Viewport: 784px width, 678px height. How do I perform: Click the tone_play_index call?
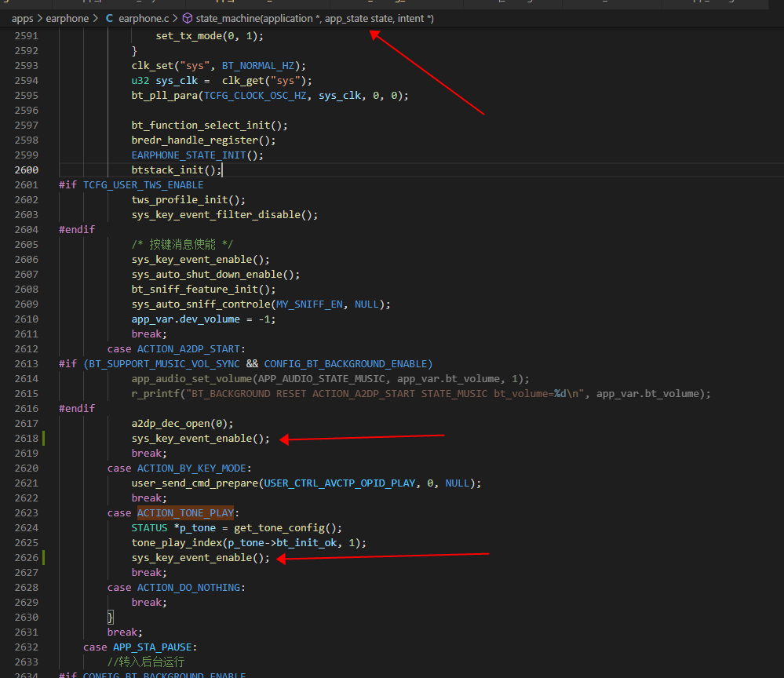[249, 543]
